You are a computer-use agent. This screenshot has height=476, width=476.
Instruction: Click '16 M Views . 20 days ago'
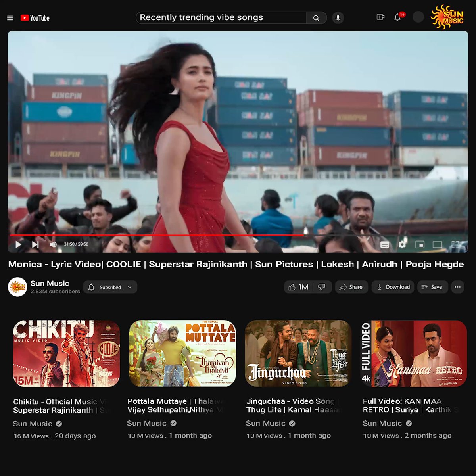55,436
